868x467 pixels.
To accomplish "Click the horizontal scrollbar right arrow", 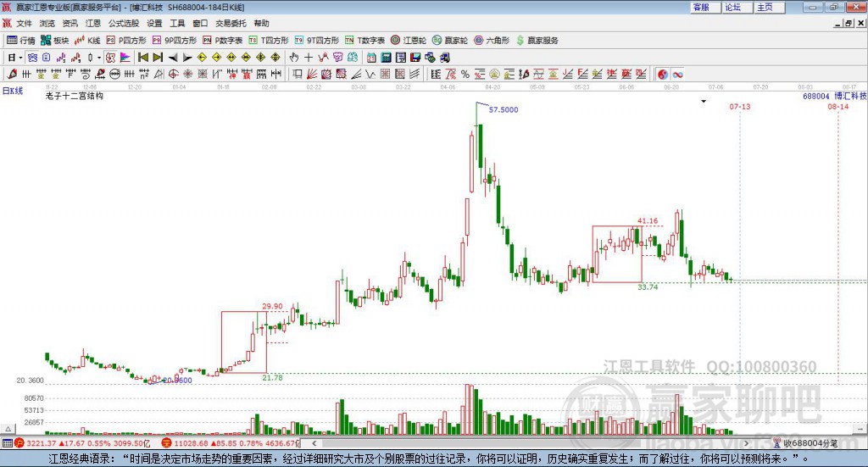I will [x=746, y=443].
